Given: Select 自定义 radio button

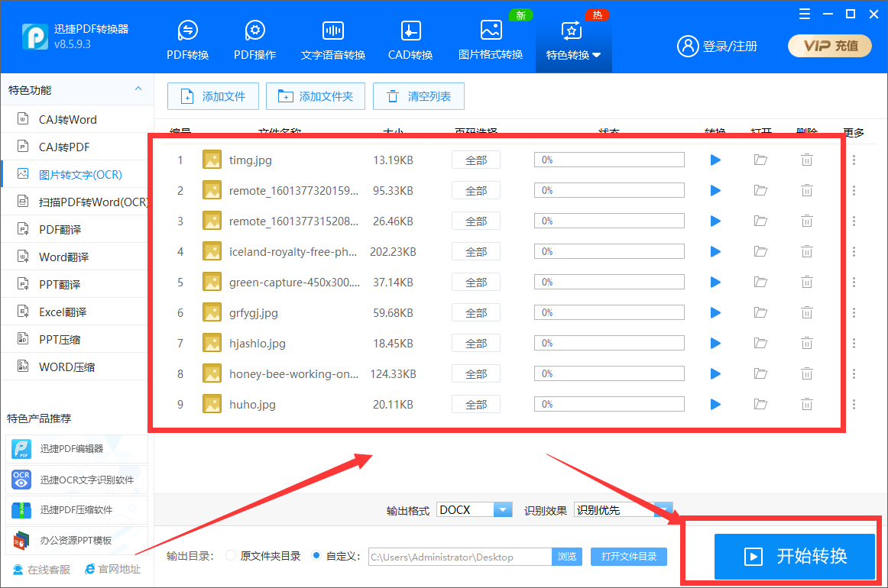Looking at the screenshot, I should point(316,556).
